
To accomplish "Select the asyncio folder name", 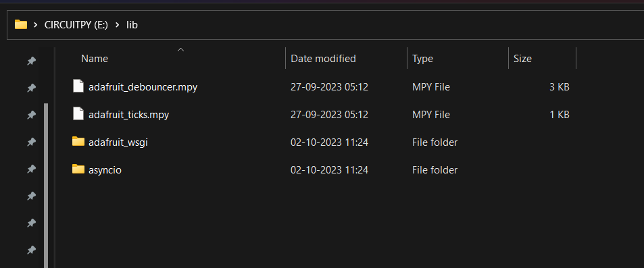I will [x=105, y=170].
